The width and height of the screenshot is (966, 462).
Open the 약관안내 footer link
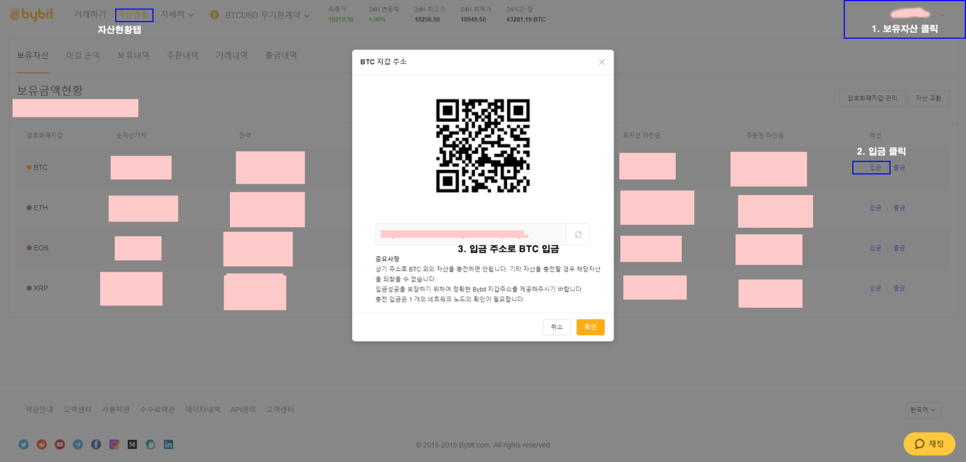39,409
